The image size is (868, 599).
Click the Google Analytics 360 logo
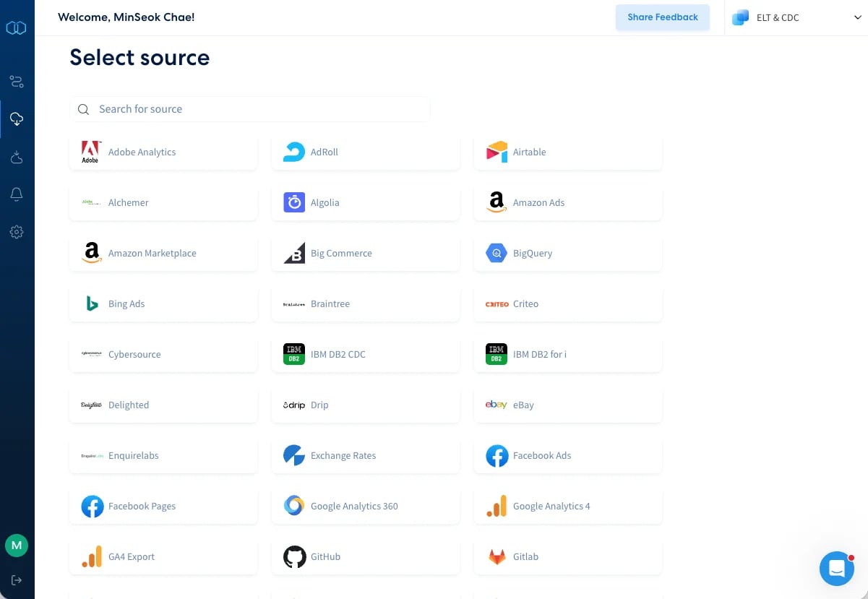coord(294,506)
